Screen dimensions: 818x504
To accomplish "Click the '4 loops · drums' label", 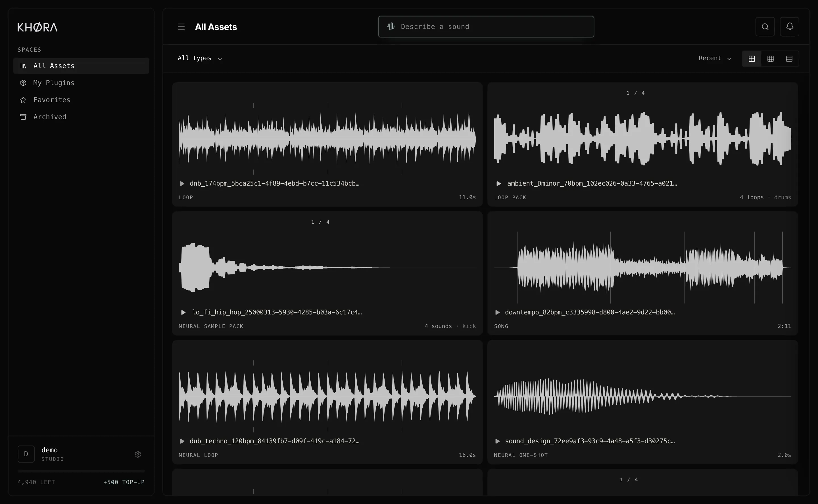I will pos(765,197).
